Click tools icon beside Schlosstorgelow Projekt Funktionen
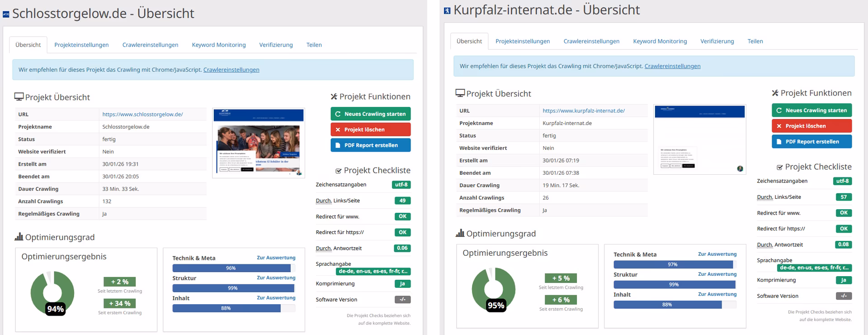 tap(334, 96)
